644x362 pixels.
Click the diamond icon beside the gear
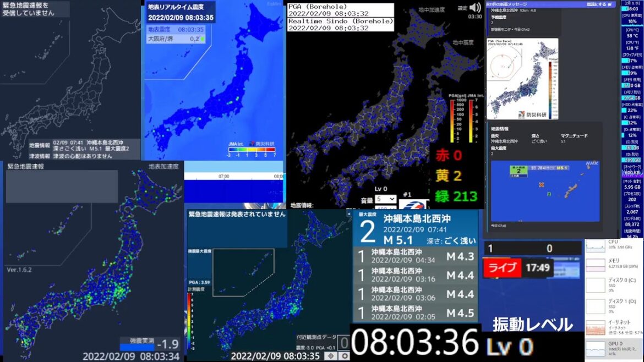pos(332,355)
